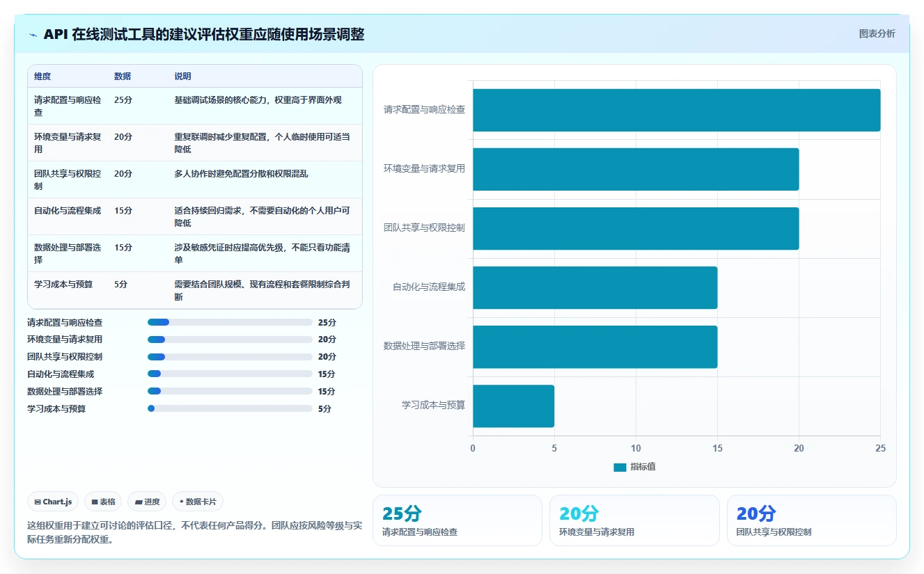
Task: Click the 图表分析 label in the header
Action: click(x=877, y=34)
